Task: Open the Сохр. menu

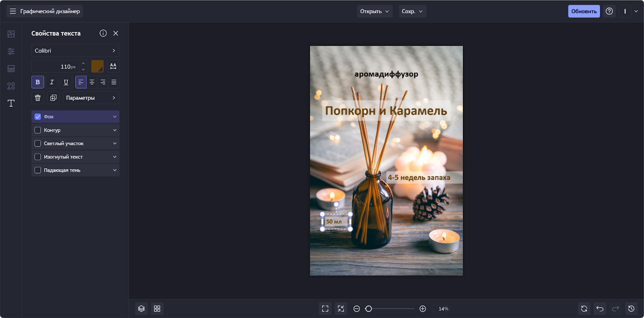Action: click(x=412, y=11)
